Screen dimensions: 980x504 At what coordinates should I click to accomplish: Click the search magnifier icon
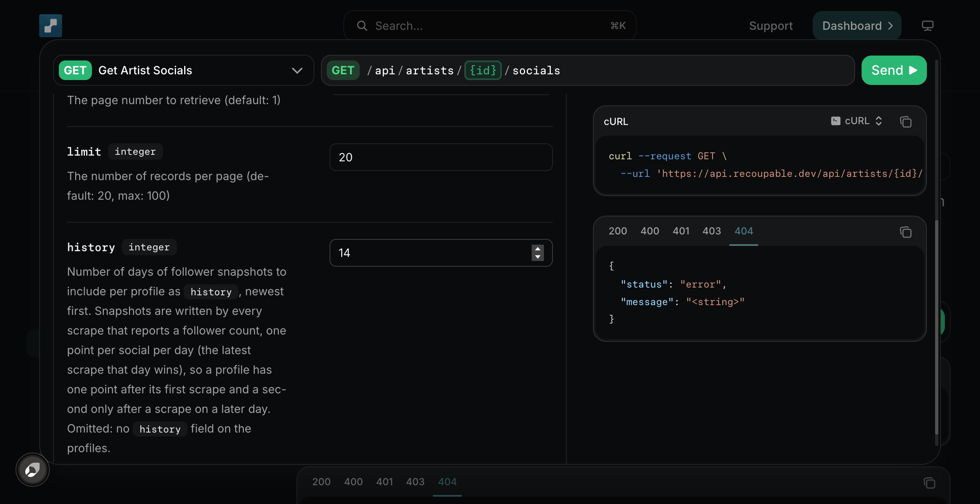[x=362, y=26]
